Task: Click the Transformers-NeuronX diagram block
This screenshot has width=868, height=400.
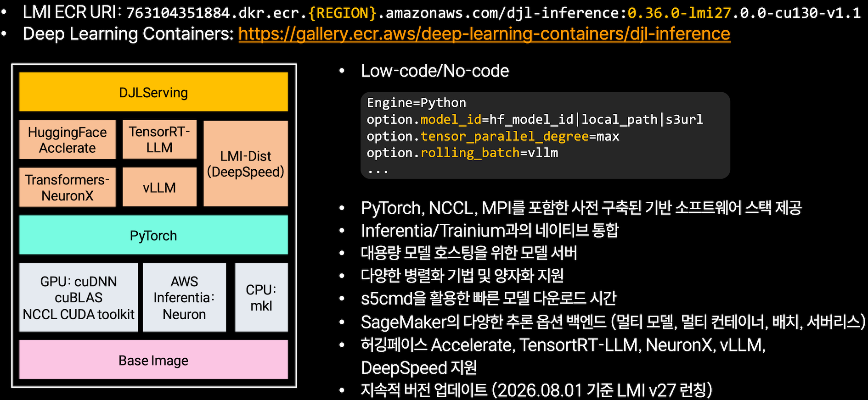Action: (x=68, y=187)
